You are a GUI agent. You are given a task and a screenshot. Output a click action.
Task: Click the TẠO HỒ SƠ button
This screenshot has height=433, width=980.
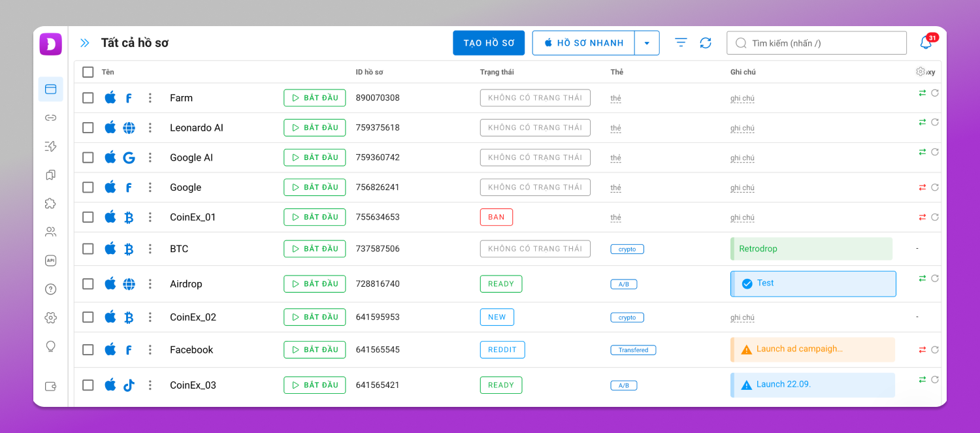[x=489, y=43]
